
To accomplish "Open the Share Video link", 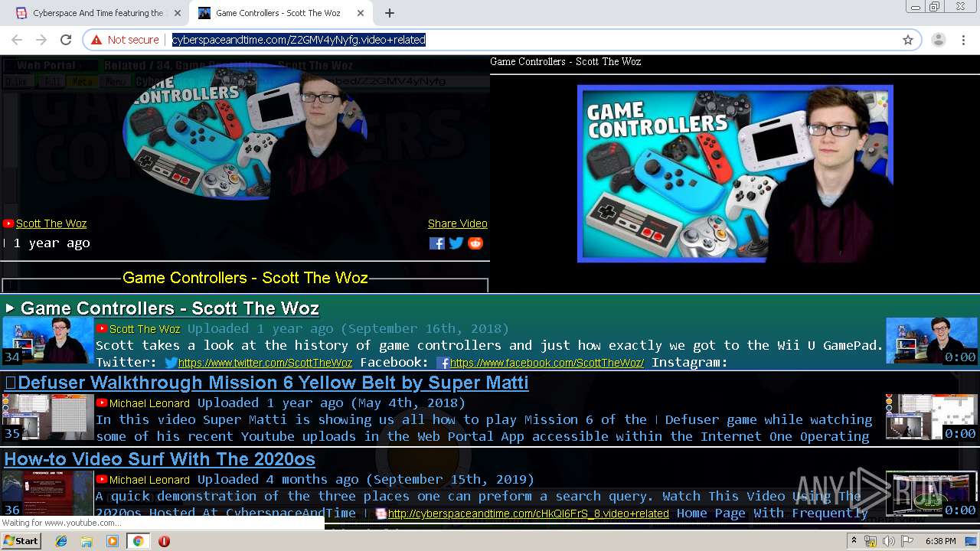I will click(x=457, y=223).
